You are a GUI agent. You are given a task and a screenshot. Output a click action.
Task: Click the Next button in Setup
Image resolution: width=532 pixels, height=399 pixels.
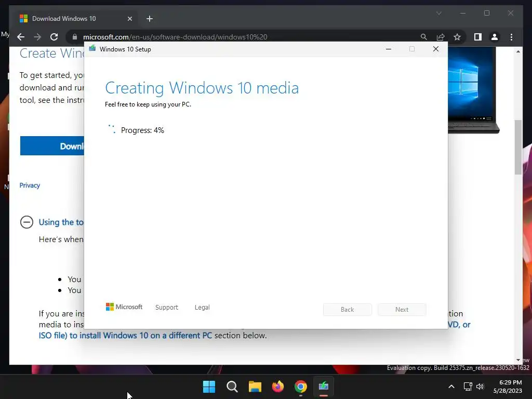tap(402, 310)
